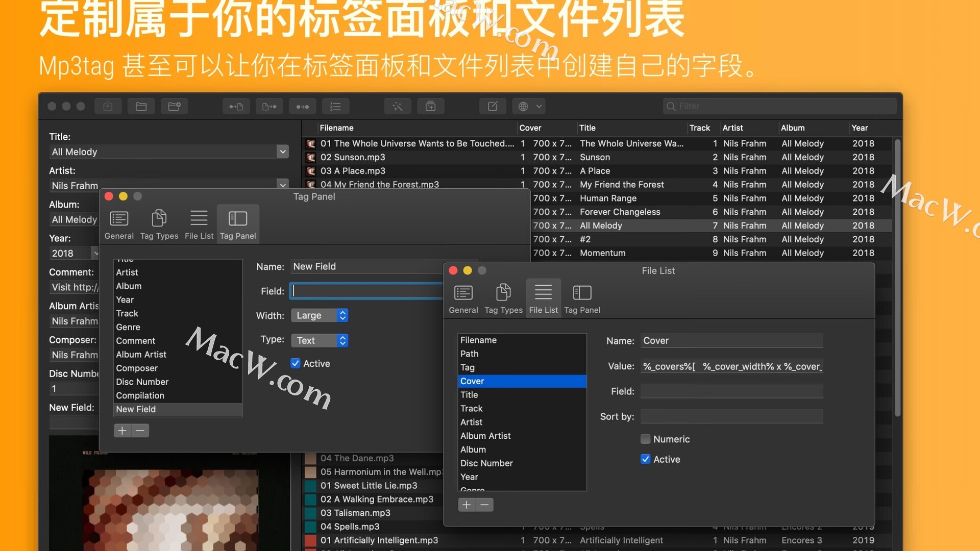
Task: Open the Type dropdown showing Text
Action: tap(320, 340)
